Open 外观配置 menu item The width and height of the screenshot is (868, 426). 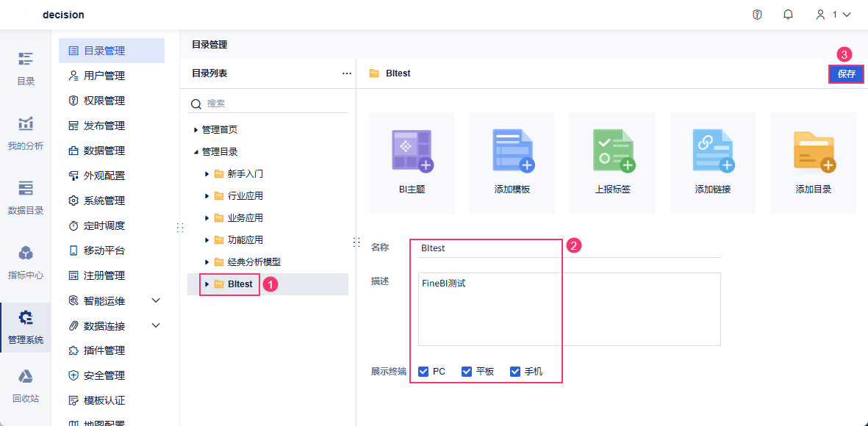pyautogui.click(x=112, y=176)
